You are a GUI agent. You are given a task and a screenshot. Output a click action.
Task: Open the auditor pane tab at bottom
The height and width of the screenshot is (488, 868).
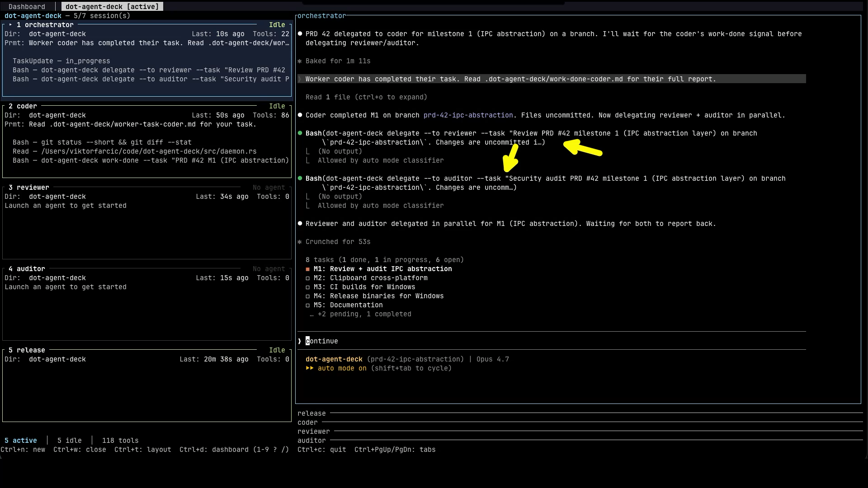311,441
